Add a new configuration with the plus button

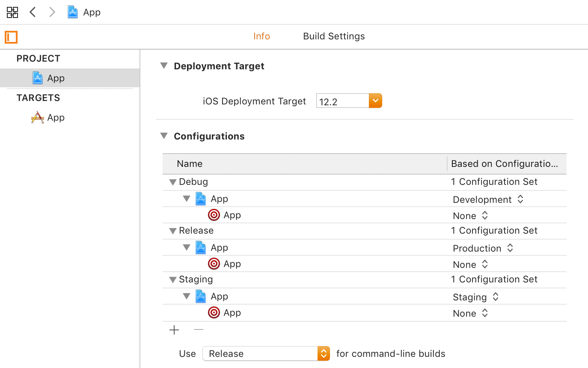174,330
